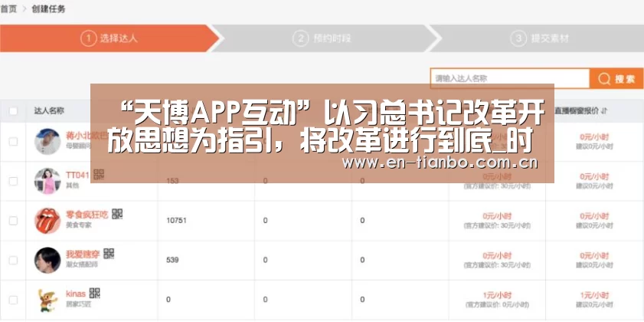Viewport: 644px width, 322px height.
Task: Go to step 1 选择达人
Action: click(110, 38)
